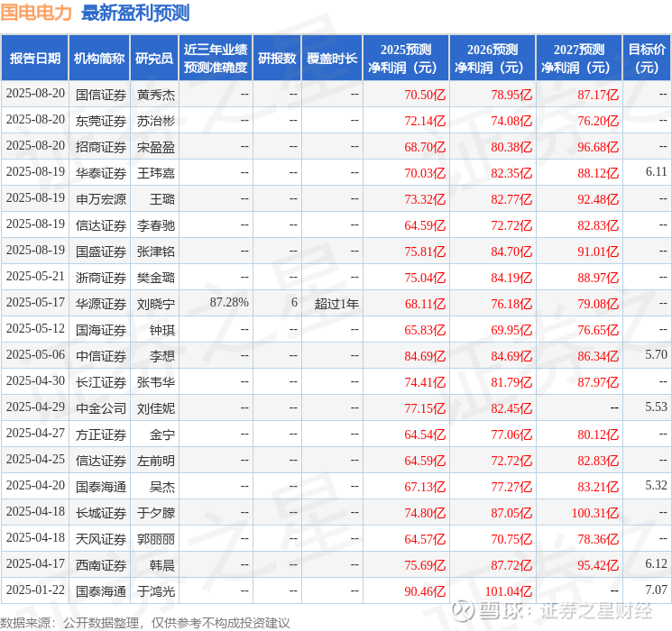Click 中信证券 institution cell

[101, 356]
